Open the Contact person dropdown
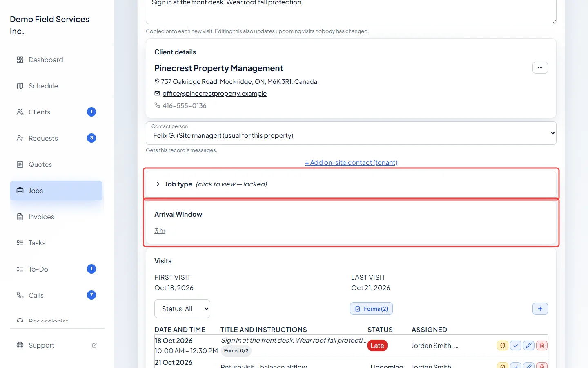Screen dimensions: 588x368 (x=351, y=133)
